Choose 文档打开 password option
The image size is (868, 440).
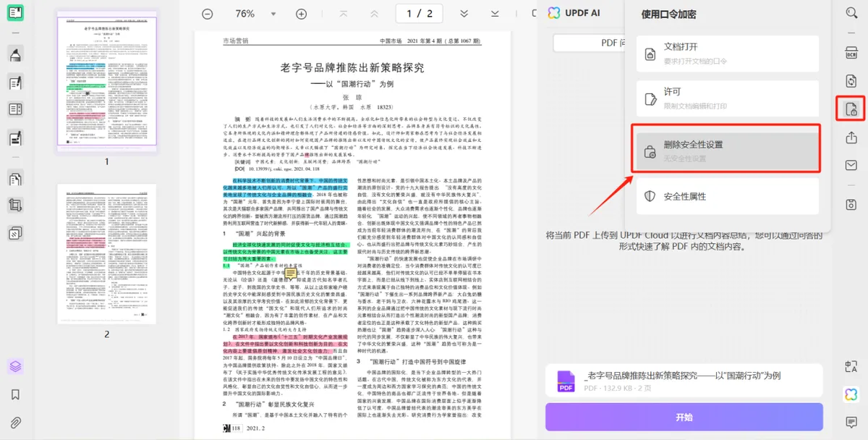click(x=727, y=52)
